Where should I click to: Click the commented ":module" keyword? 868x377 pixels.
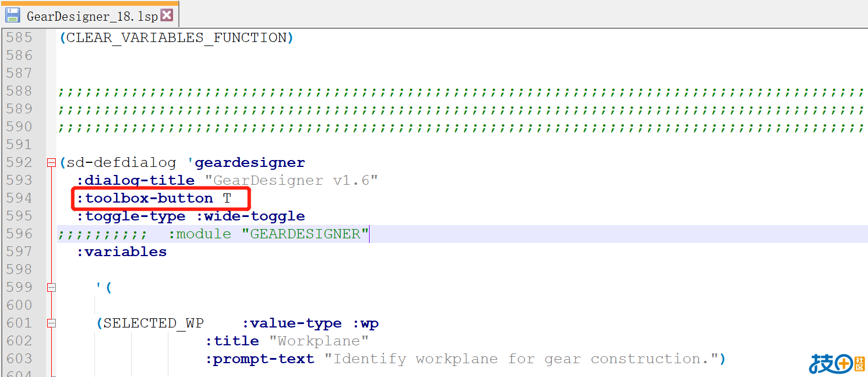point(200,234)
